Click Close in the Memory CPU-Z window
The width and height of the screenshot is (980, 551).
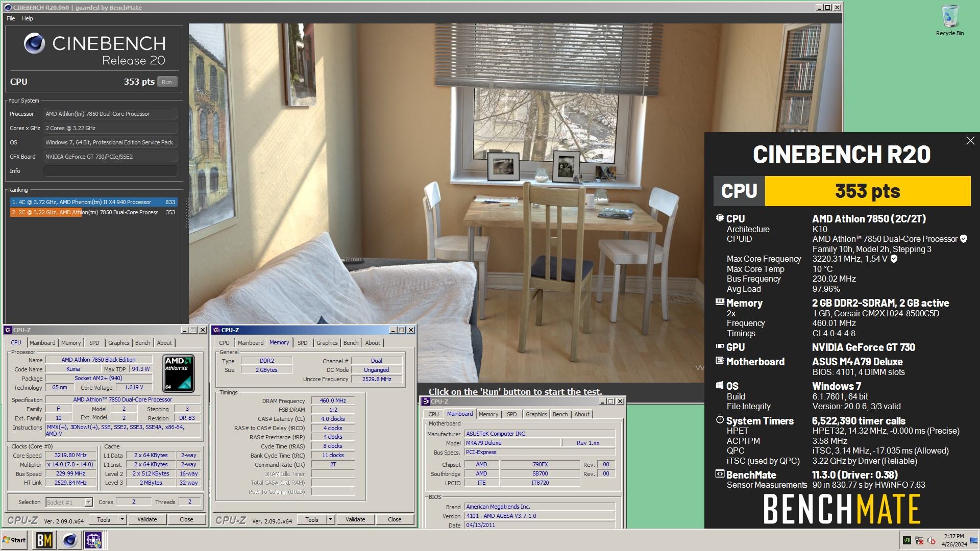pos(395,519)
